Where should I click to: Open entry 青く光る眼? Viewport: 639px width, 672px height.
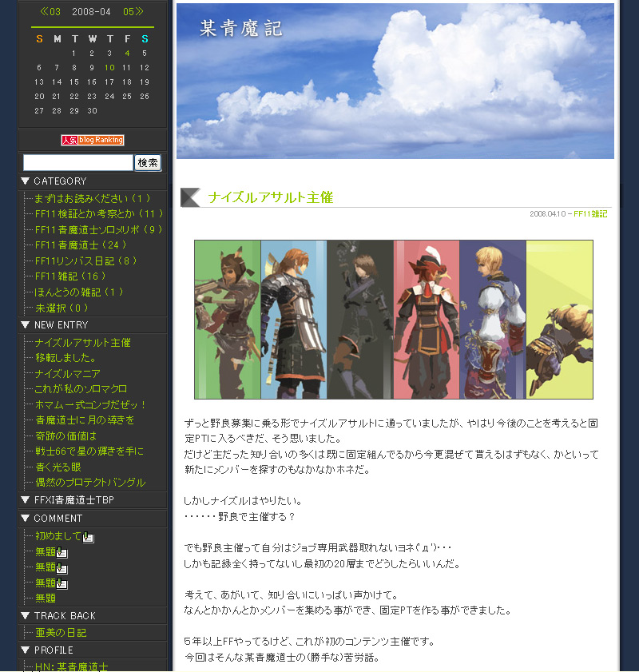[x=58, y=467]
